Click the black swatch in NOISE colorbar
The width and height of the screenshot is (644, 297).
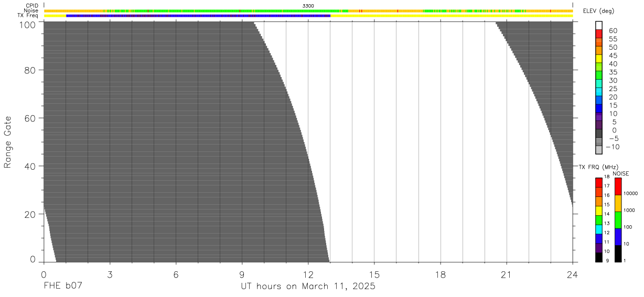pyautogui.click(x=618, y=254)
